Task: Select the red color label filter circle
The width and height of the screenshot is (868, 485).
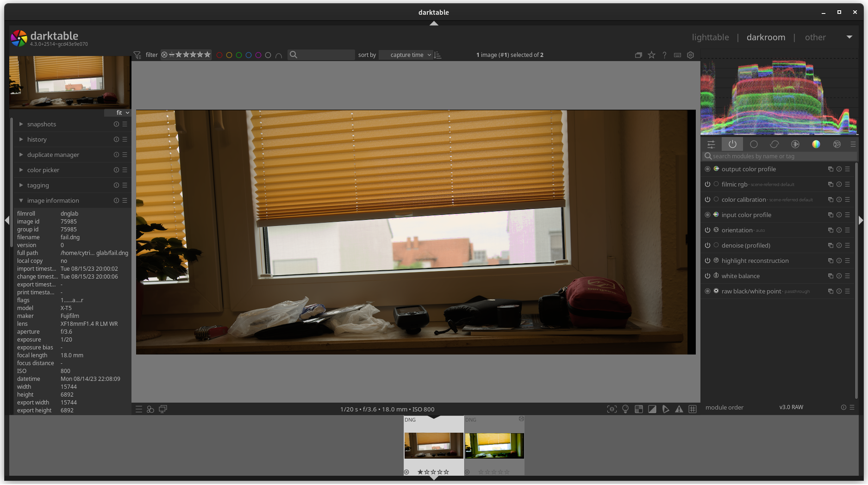Action: click(219, 55)
